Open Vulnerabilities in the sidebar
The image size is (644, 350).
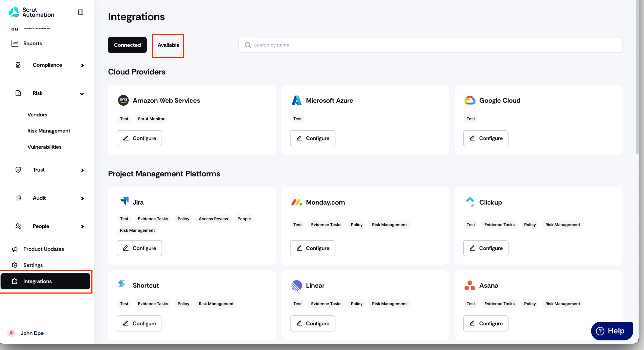tap(44, 147)
